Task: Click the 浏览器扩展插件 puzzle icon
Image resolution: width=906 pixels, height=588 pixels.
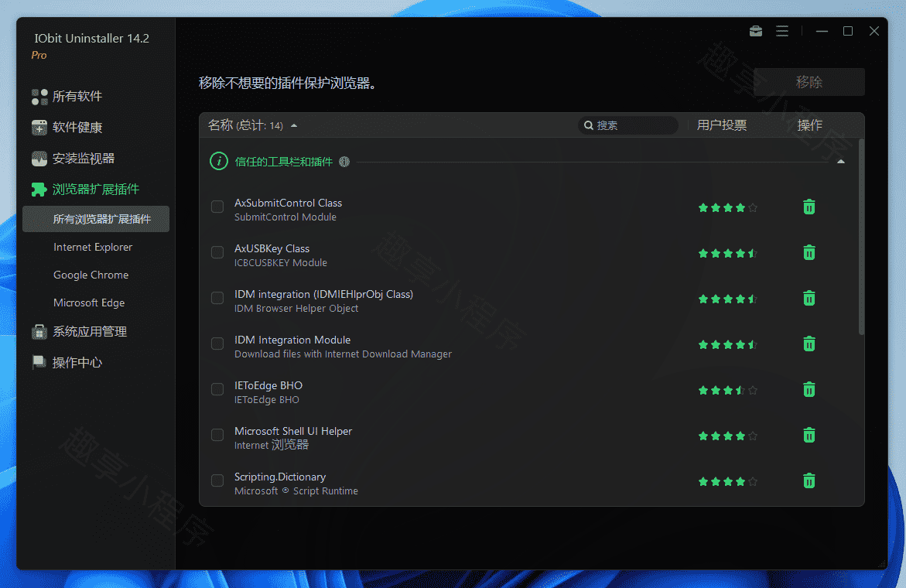Action: tap(39, 189)
